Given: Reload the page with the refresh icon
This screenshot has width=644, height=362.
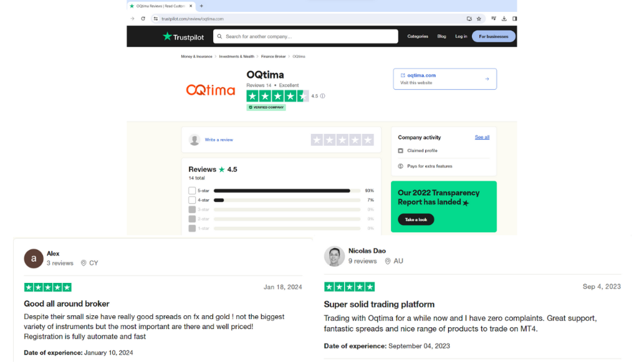Looking at the screenshot, I should [143, 19].
